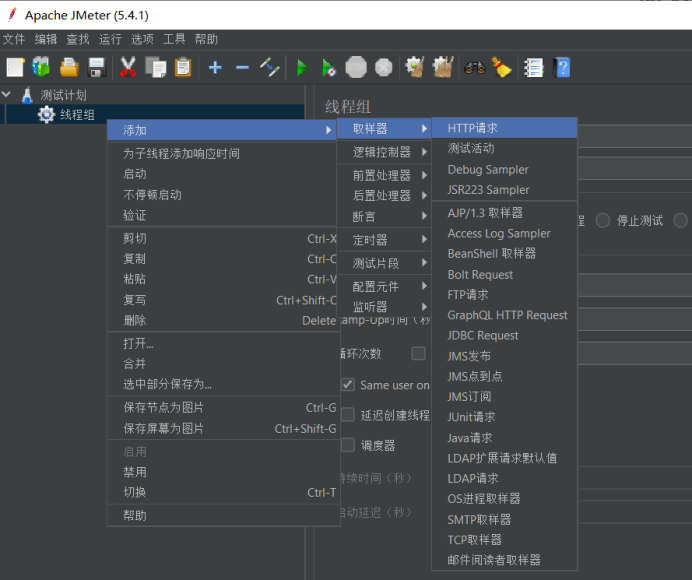
Task: Open the 查找 menu
Action: tap(78, 39)
